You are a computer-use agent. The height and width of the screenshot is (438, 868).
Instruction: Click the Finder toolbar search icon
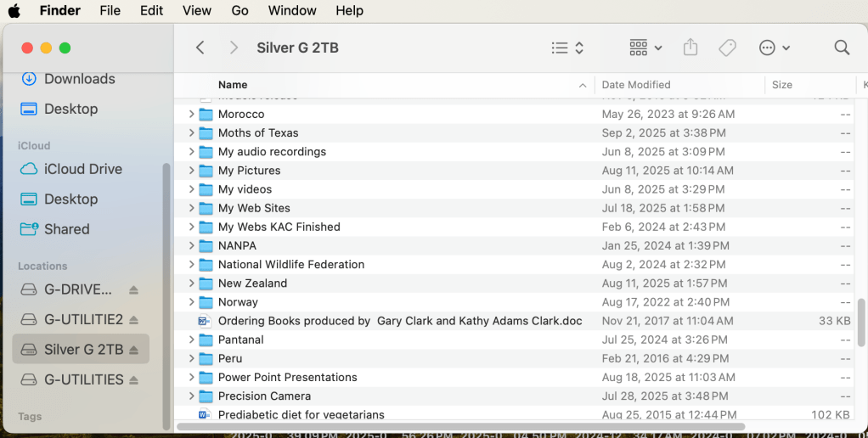click(x=842, y=48)
